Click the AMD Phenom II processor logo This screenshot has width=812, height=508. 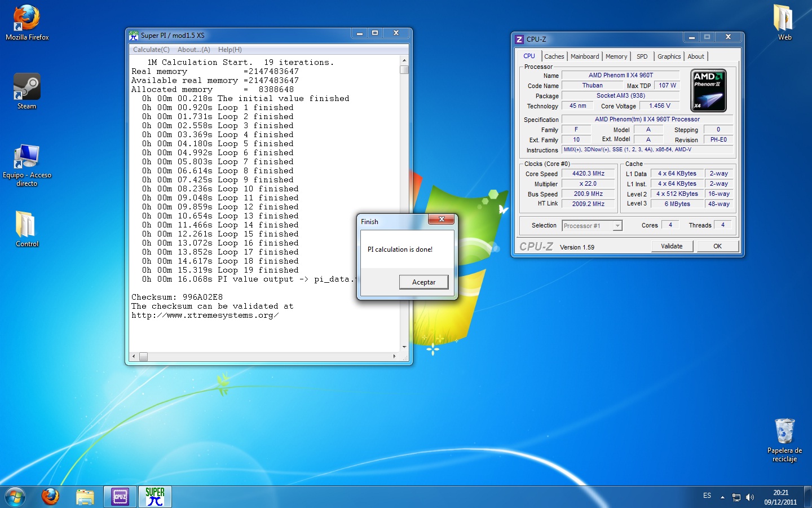coord(708,91)
